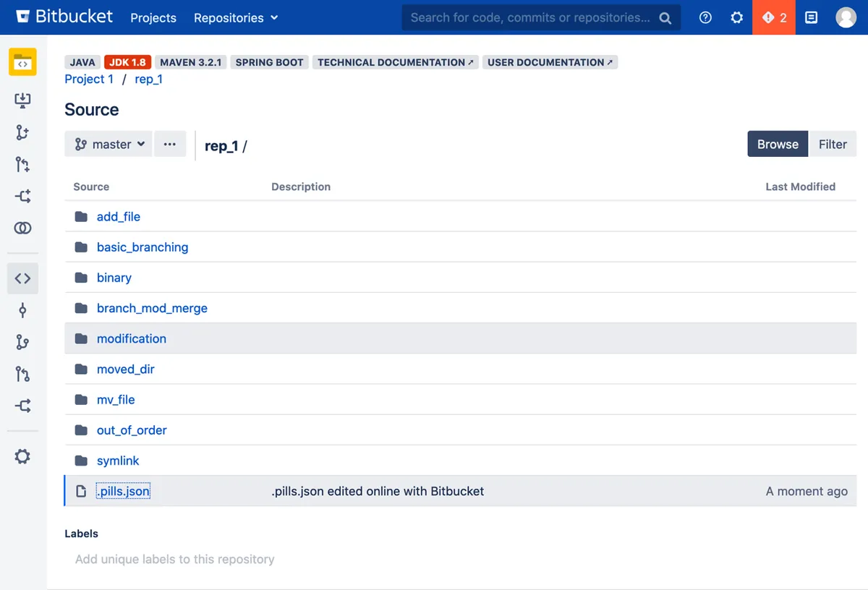Switch to Filter view
Screen dimensions: 868x590
(833, 145)
